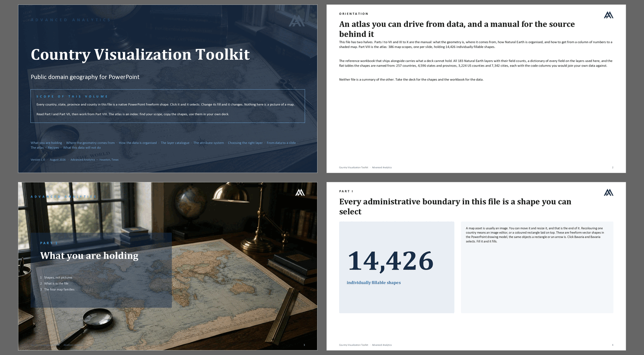This screenshot has height=355, width=644.
Task: Click the 'PART 1' label on the desk photo slide
Action: coord(49,243)
